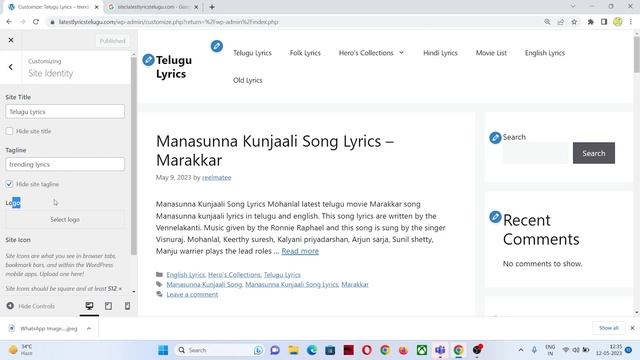Image resolution: width=640 pixels, height=360 pixels.
Task: Edit Search widget via pencil shortcut icon
Action: tap(495, 138)
